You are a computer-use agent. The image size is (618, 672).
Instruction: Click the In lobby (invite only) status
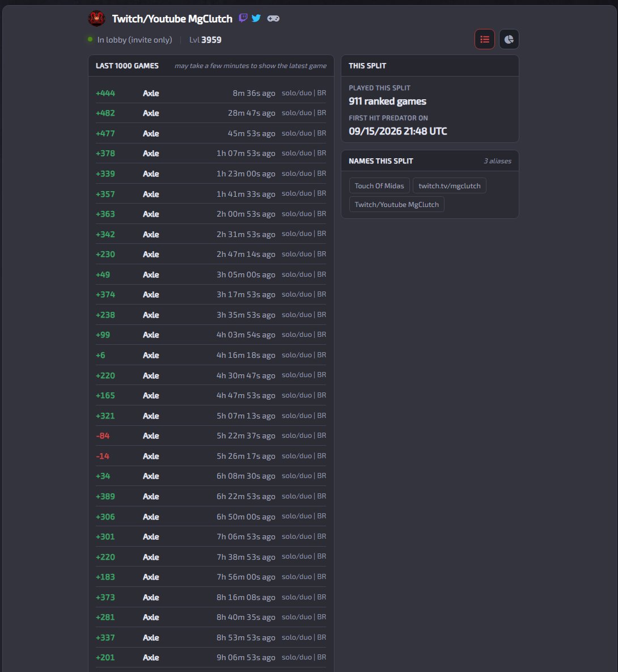134,40
